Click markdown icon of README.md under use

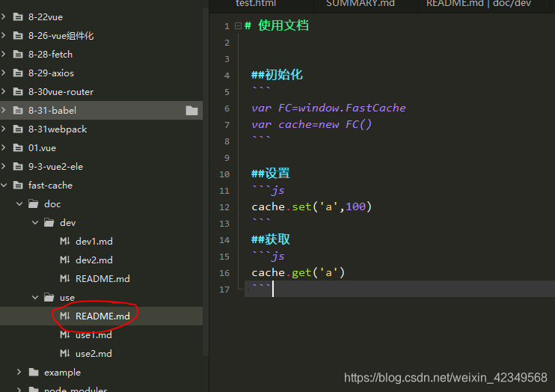(65, 316)
